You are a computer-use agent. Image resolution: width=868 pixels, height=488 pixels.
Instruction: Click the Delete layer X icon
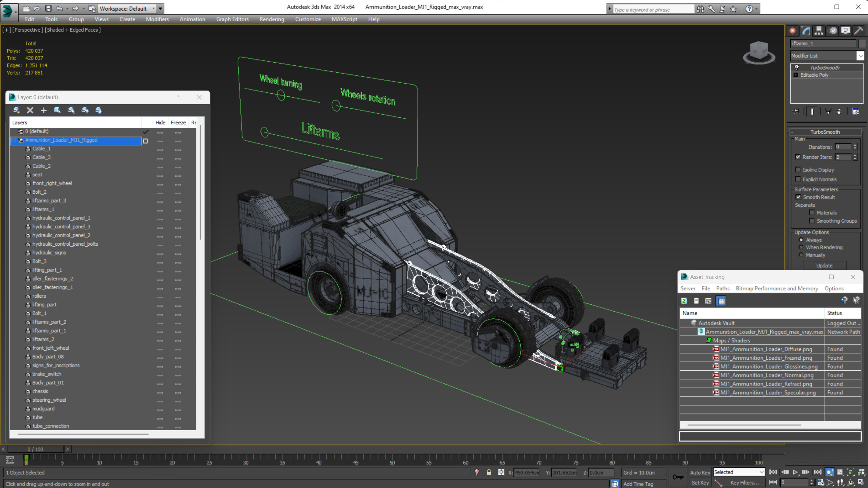point(30,110)
